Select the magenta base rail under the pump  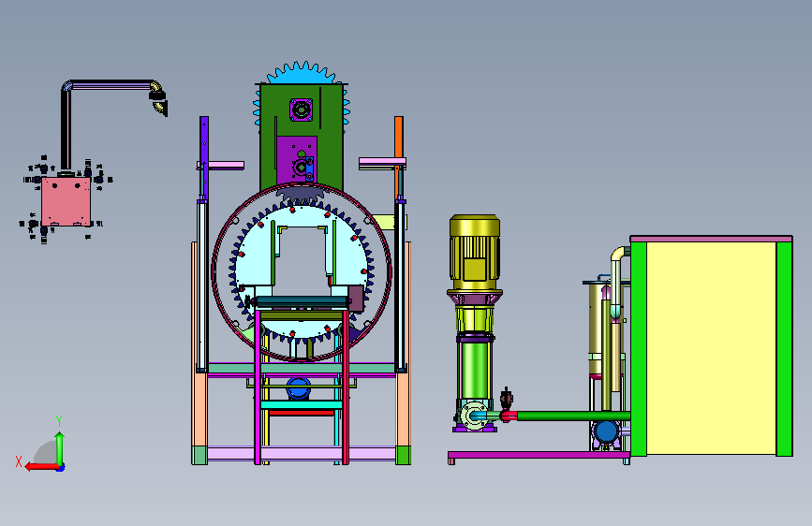(539, 455)
